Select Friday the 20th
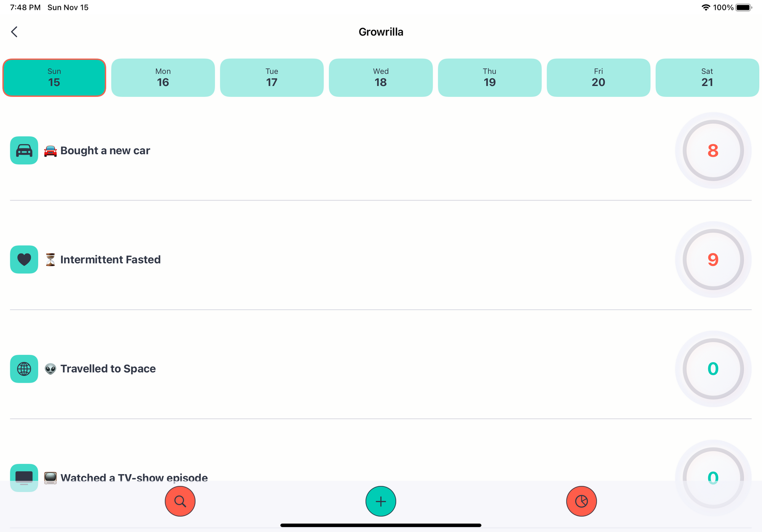The width and height of the screenshot is (762, 532). pyautogui.click(x=599, y=77)
